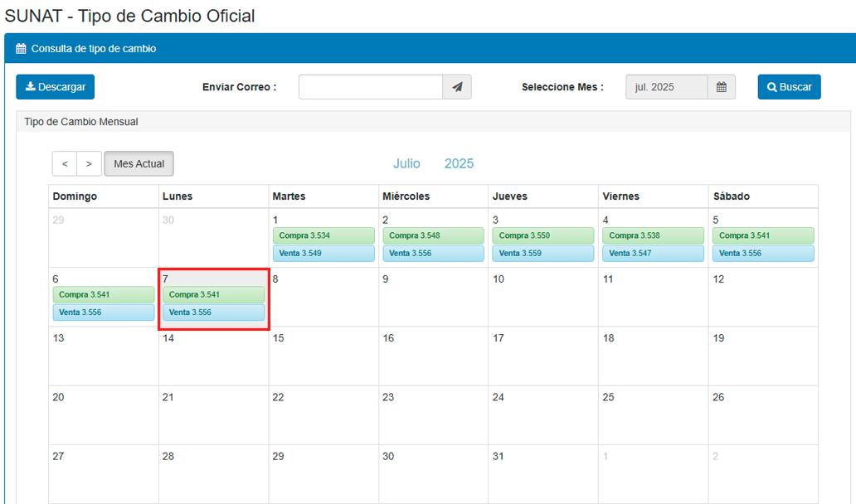Select Venta 3.556 on Sábado 5

click(763, 253)
